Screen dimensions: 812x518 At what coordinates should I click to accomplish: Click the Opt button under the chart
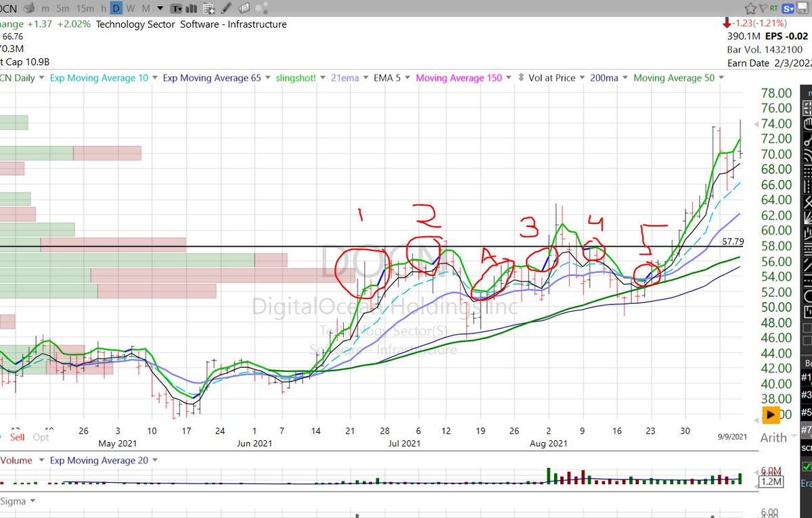pos(41,438)
